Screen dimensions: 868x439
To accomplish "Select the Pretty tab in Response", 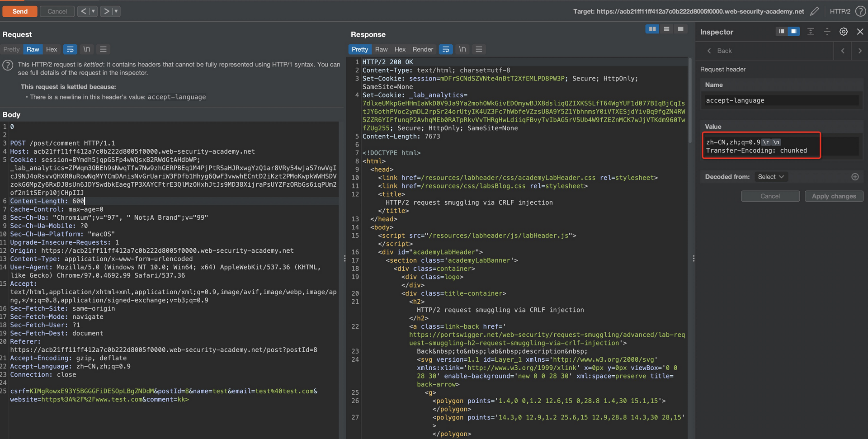I will (x=360, y=49).
